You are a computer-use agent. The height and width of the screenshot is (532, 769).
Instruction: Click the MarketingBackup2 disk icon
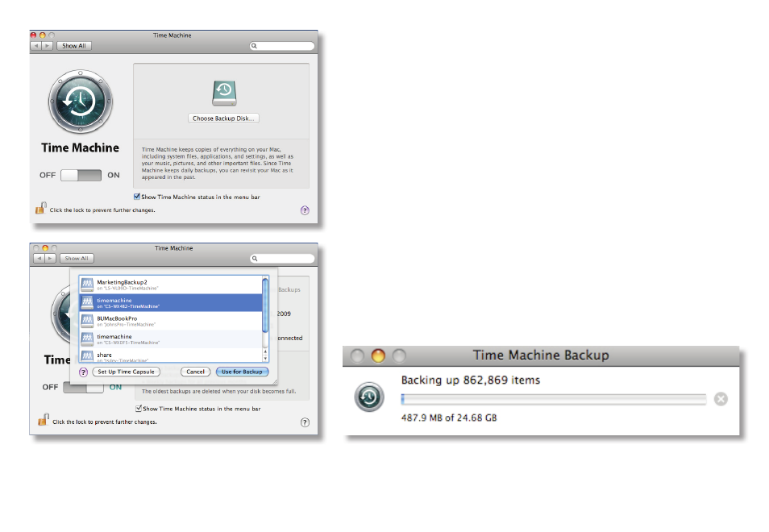(87, 284)
